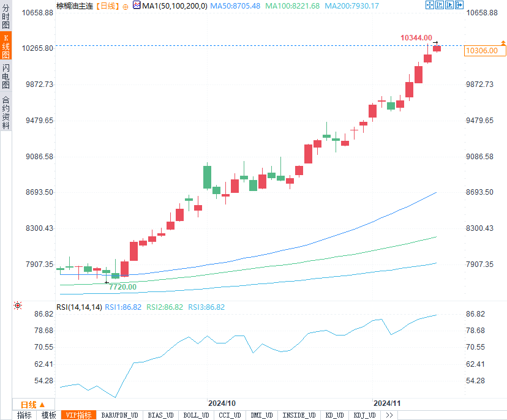Screen dimensions: 507x420
Task: Click the jump-to-latest arrow icon
Action: tap(459, 6)
